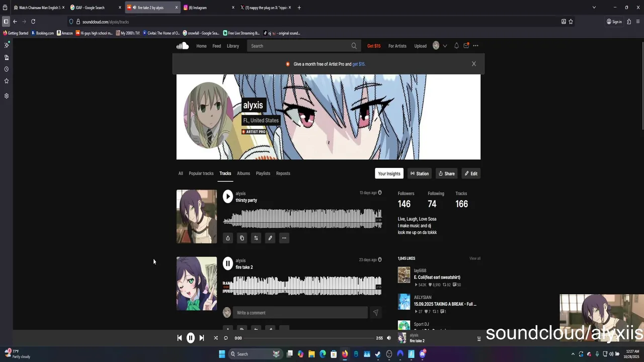
Task: Open the Following count 74
Action: coord(432,204)
